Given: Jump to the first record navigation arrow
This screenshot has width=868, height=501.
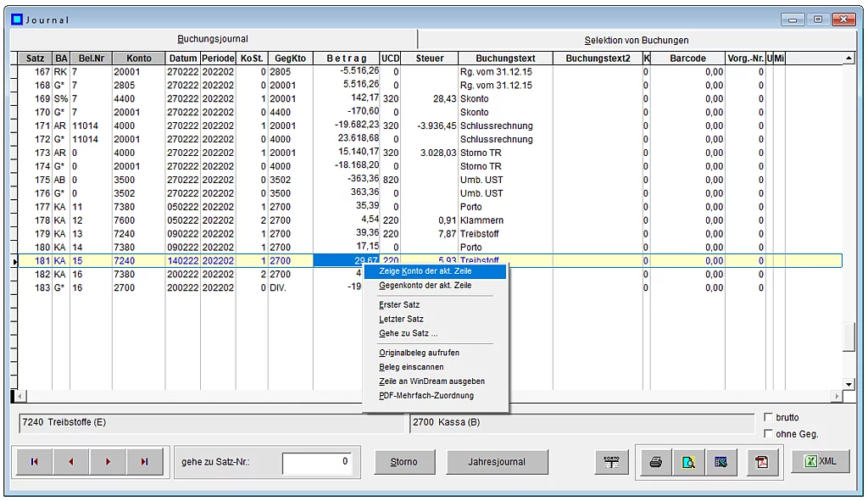Looking at the screenshot, I should (x=34, y=462).
